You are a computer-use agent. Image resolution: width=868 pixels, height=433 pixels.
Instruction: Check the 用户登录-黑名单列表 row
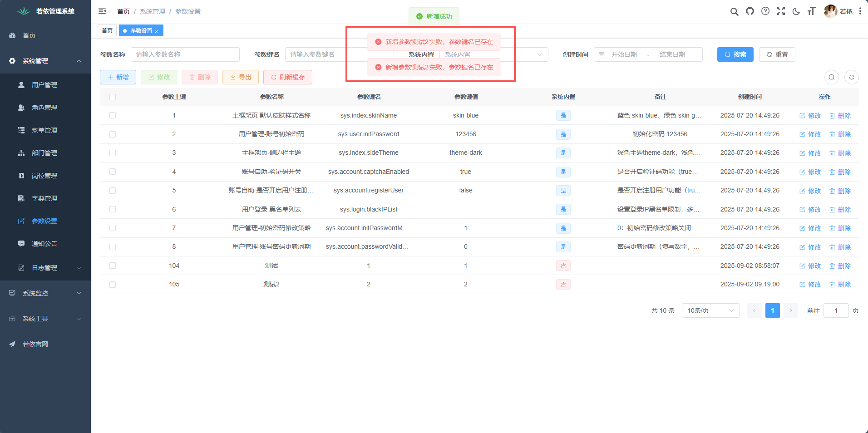coord(113,209)
